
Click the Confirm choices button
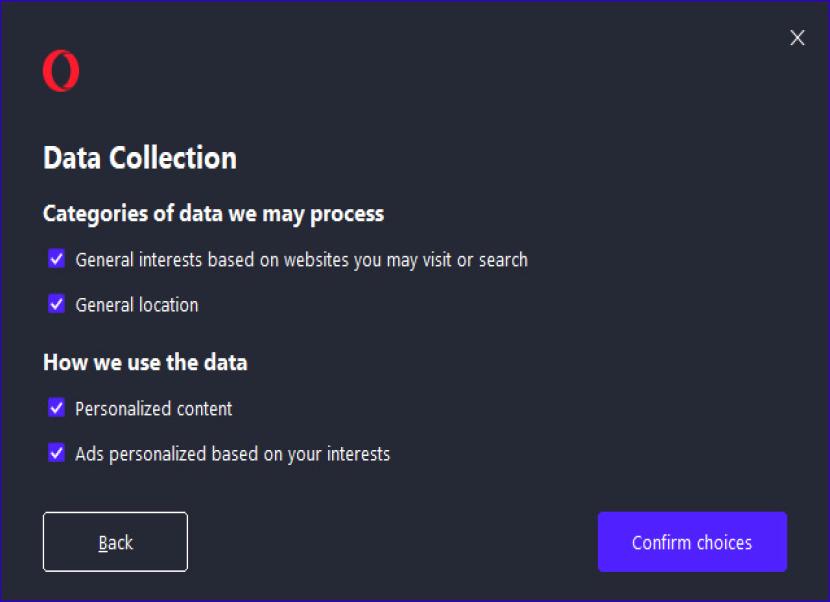[692, 542]
